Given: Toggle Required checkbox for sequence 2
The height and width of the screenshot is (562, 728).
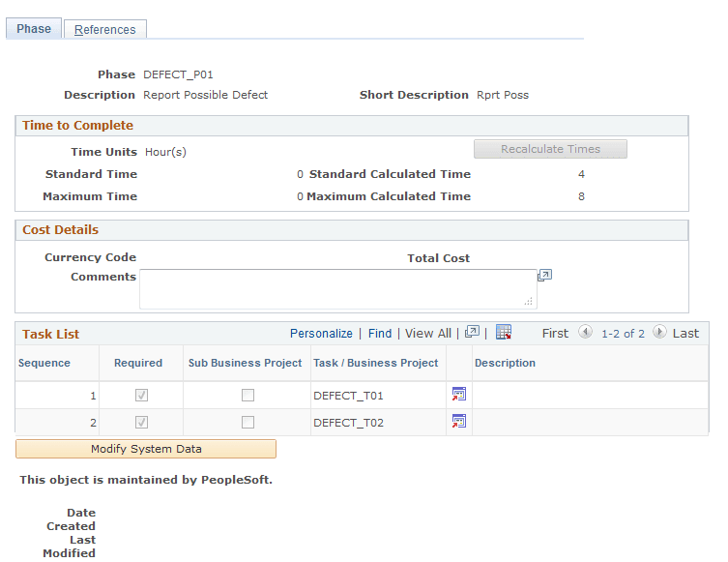Looking at the screenshot, I should (x=141, y=422).
